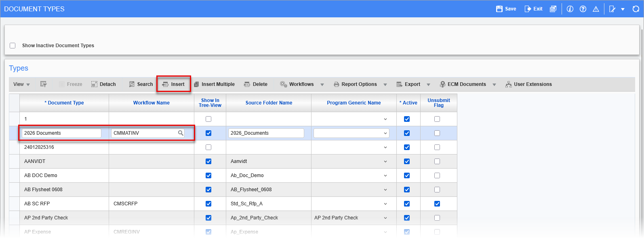Open the multi-window icon beside Exit

pyautogui.click(x=553, y=9)
